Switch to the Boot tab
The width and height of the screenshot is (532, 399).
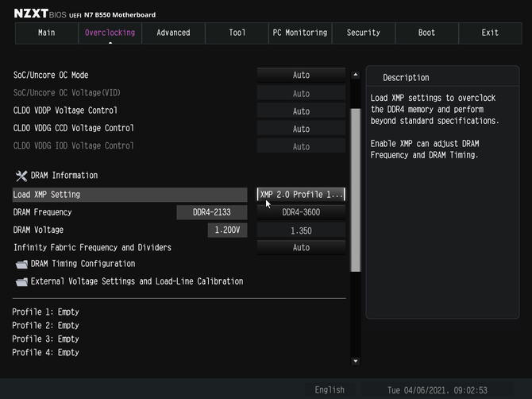(426, 33)
